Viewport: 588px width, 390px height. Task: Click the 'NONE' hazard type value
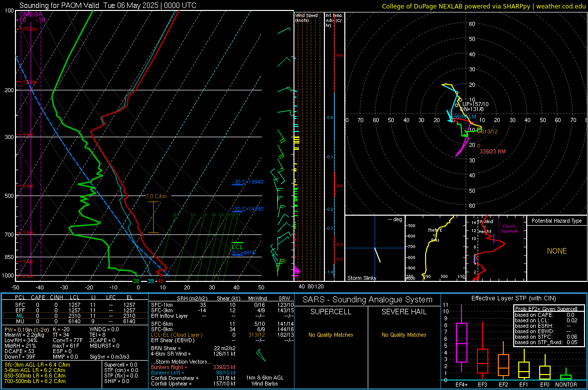point(557,251)
